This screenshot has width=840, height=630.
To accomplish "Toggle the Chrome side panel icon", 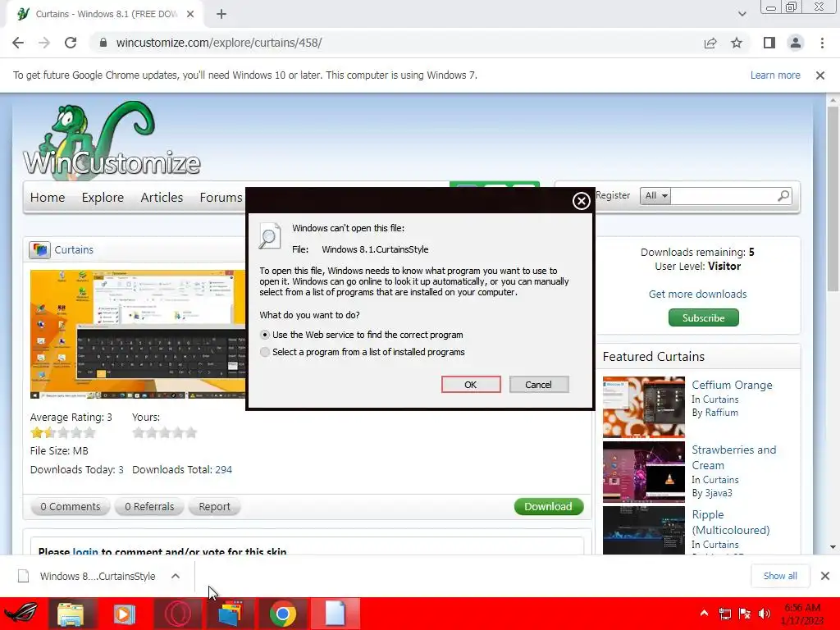I will point(769,43).
